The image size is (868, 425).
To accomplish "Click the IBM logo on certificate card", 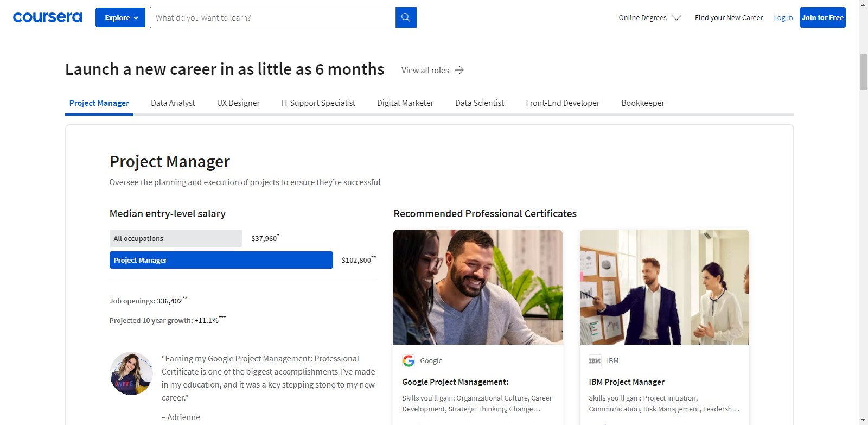I will coord(595,360).
